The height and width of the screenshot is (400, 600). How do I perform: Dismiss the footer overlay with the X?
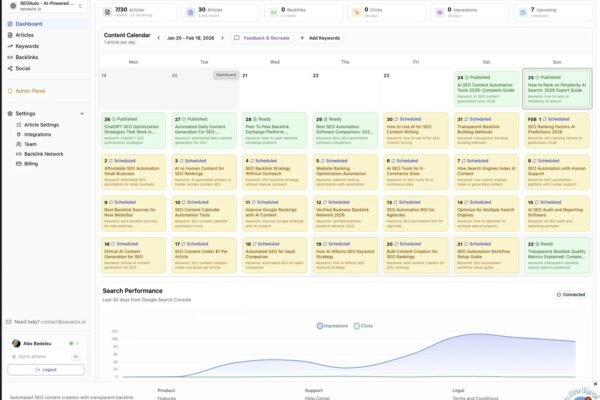(595, 384)
